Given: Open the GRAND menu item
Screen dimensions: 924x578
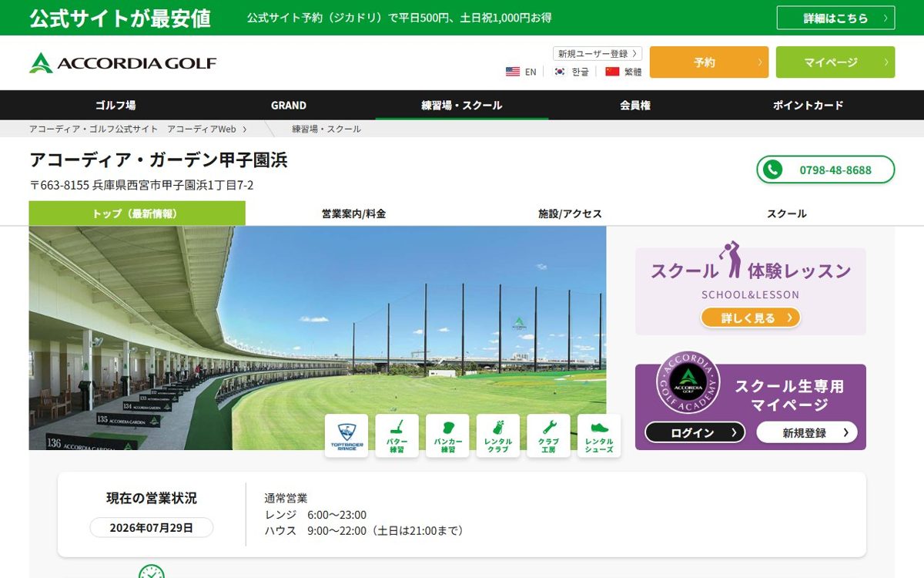Looking at the screenshot, I should tap(289, 106).
